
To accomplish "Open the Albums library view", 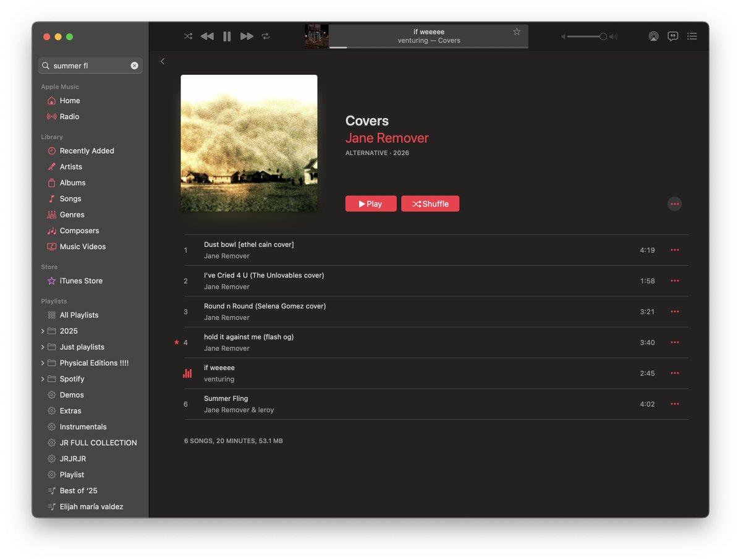I will 73,183.
